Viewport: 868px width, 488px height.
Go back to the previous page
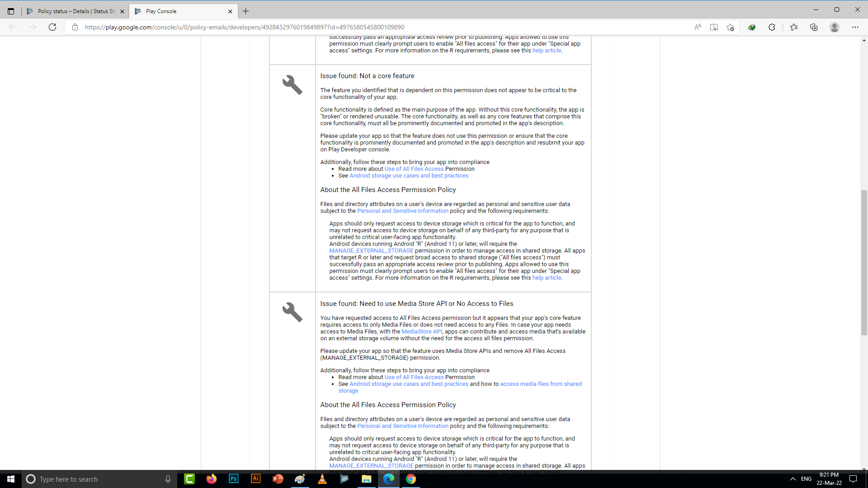coord(13,27)
